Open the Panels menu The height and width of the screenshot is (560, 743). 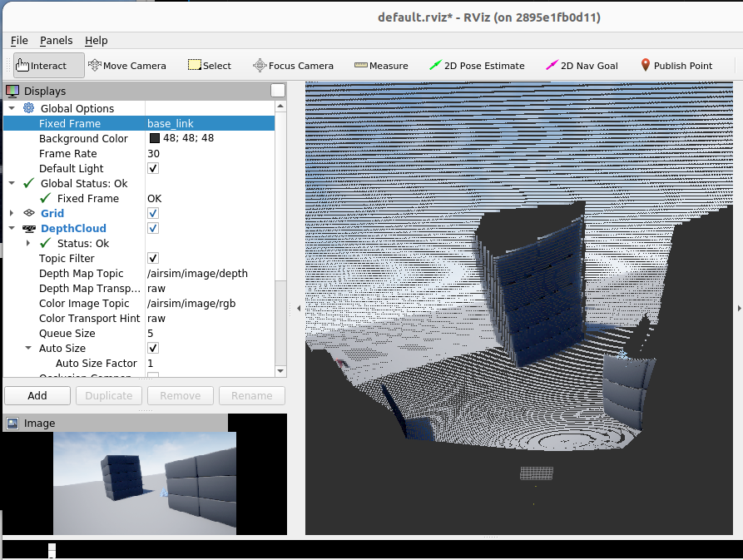click(x=56, y=41)
